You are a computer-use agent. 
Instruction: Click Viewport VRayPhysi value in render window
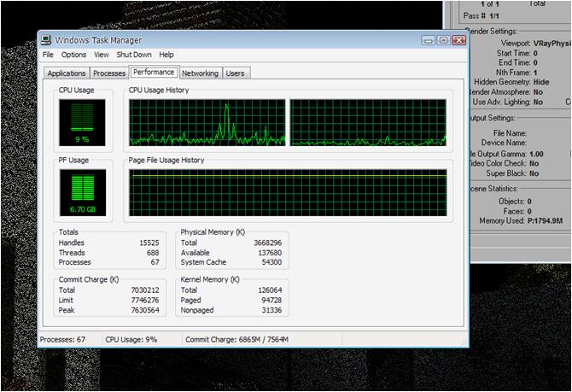click(x=552, y=43)
